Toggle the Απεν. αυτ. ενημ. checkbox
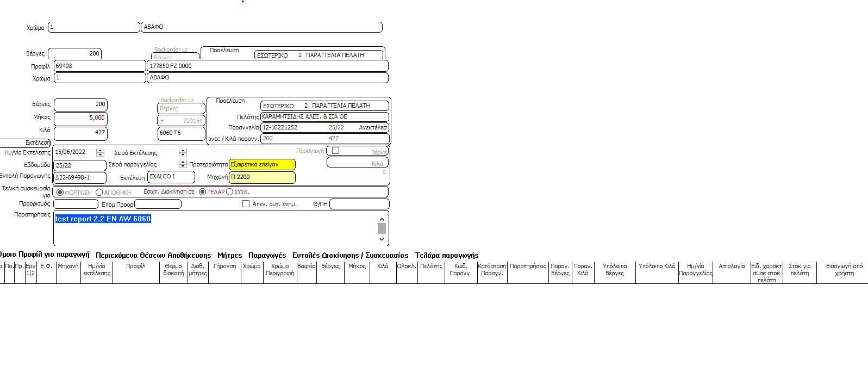Screen dimensions: 868x378 click(x=246, y=204)
